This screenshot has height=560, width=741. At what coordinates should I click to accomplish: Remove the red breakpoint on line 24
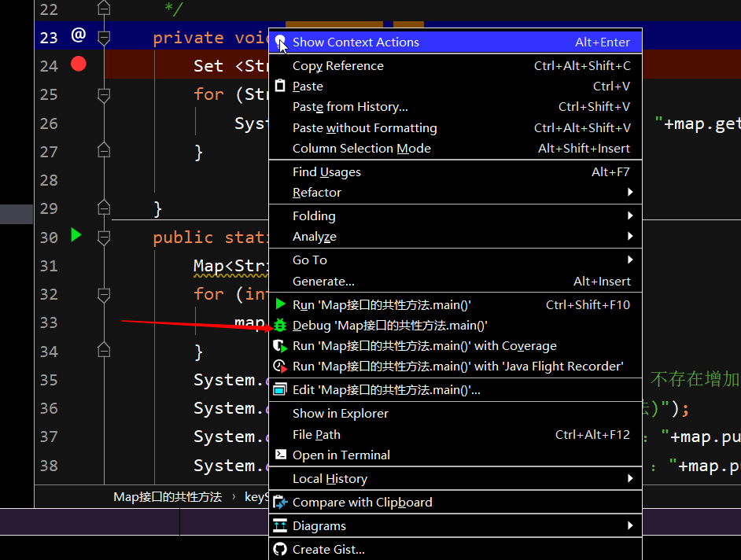tap(79, 64)
